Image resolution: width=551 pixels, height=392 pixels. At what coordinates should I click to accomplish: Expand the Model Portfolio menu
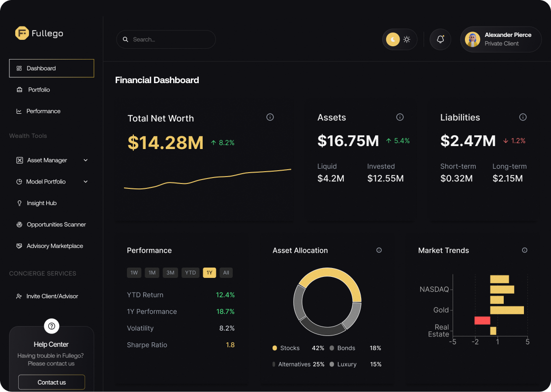51,181
